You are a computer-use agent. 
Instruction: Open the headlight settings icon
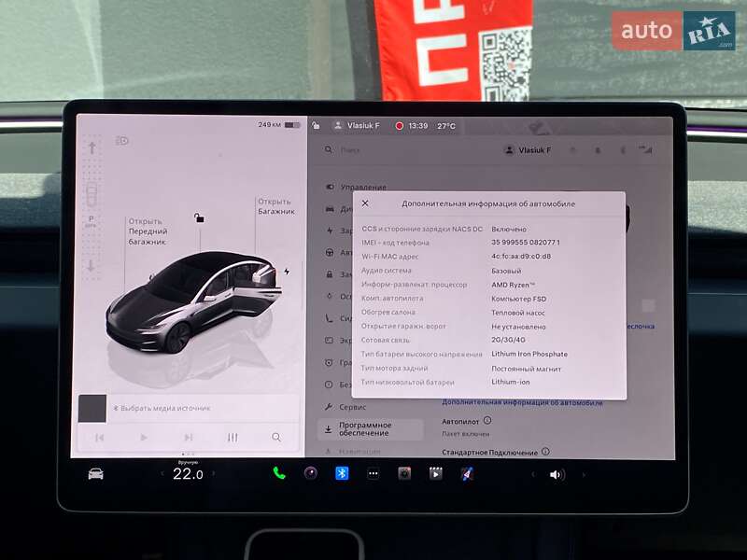point(120,139)
